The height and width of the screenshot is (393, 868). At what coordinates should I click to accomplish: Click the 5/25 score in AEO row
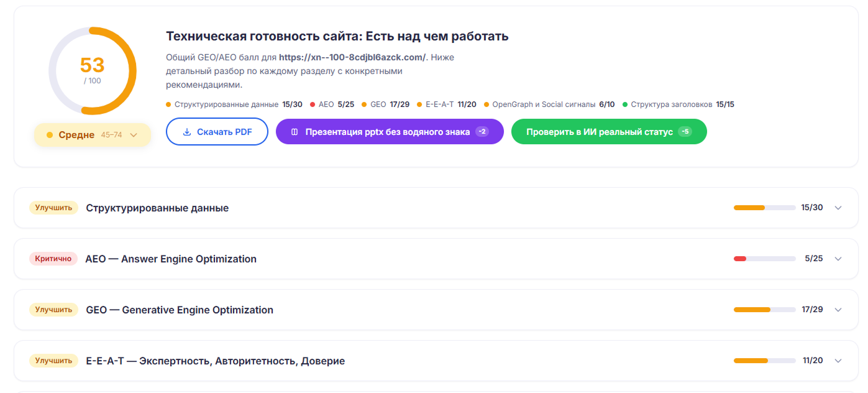coord(814,259)
